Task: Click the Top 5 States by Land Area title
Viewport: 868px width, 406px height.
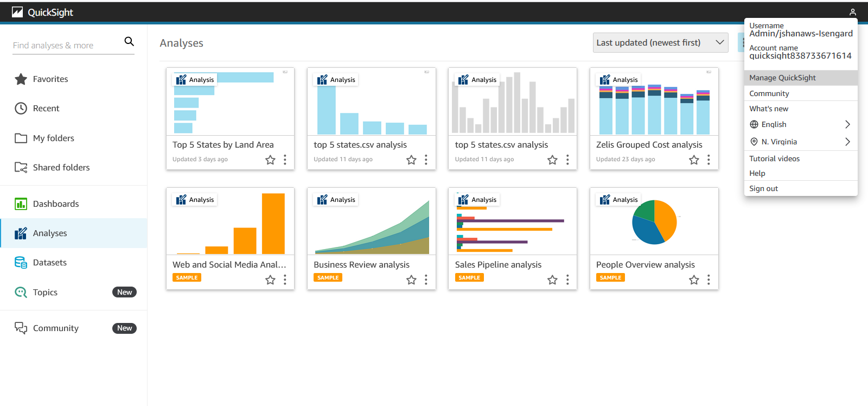Action: (223, 145)
